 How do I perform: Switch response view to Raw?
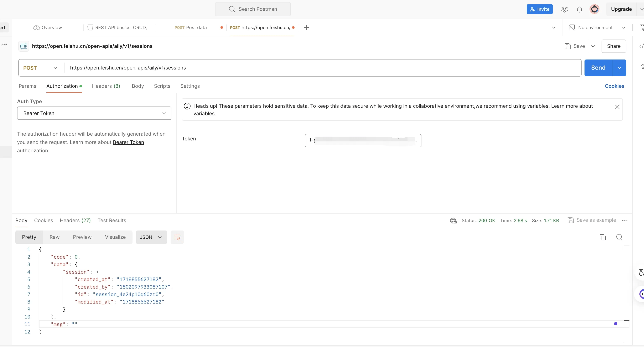[x=54, y=237]
